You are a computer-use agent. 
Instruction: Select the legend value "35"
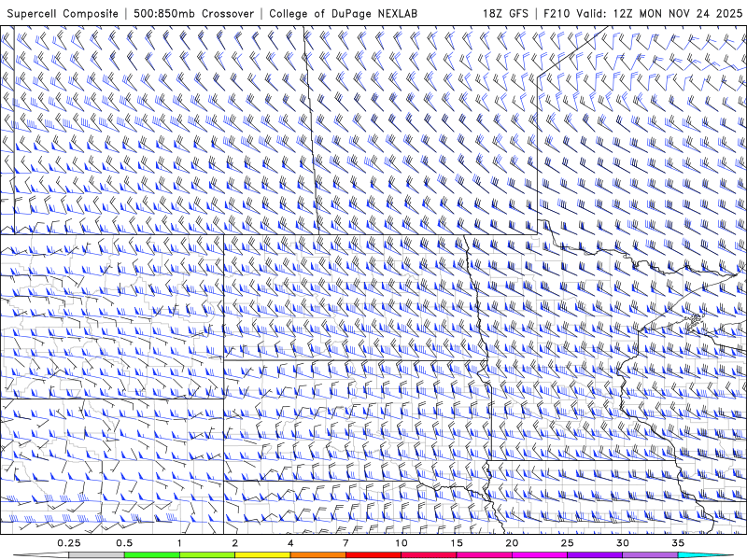coord(678,543)
